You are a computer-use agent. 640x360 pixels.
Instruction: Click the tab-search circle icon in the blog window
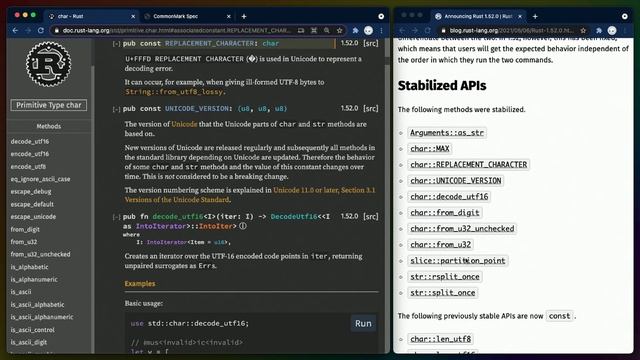(x=624, y=16)
